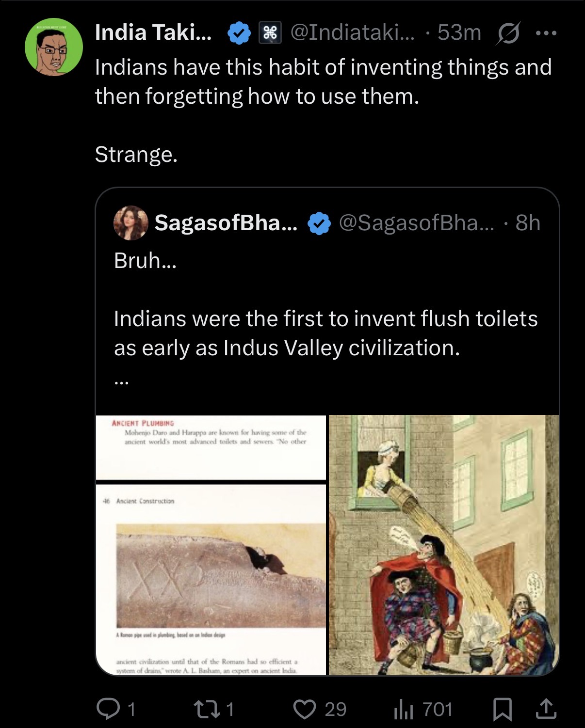The height and width of the screenshot is (728, 585).
Task: Click SagasofBha verified checkmark badge
Action: [319, 223]
